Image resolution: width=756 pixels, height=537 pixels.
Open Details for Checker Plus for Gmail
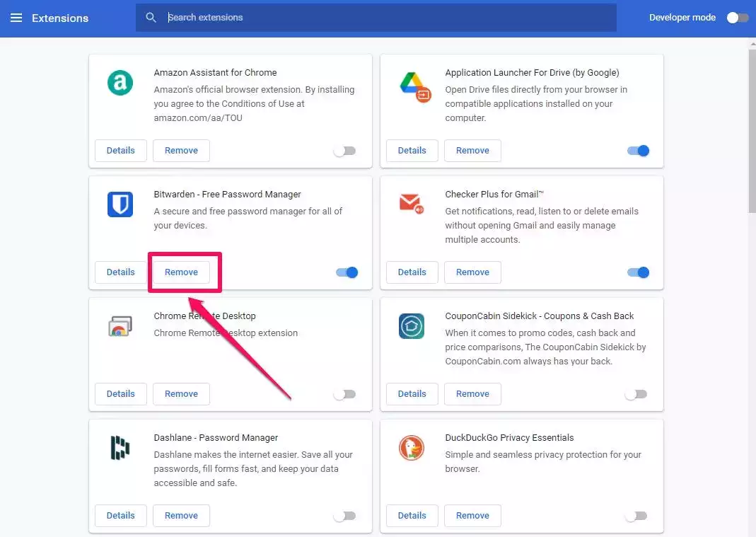pyautogui.click(x=412, y=272)
